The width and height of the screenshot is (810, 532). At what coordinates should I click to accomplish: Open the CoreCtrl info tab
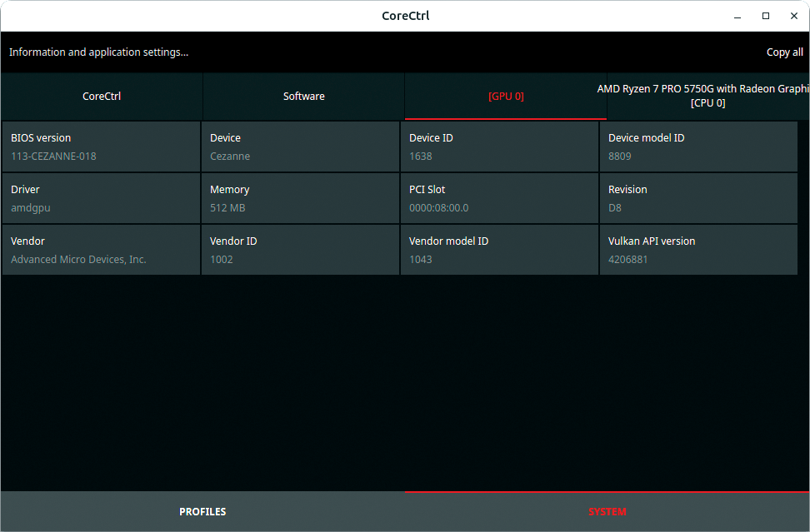(102, 96)
